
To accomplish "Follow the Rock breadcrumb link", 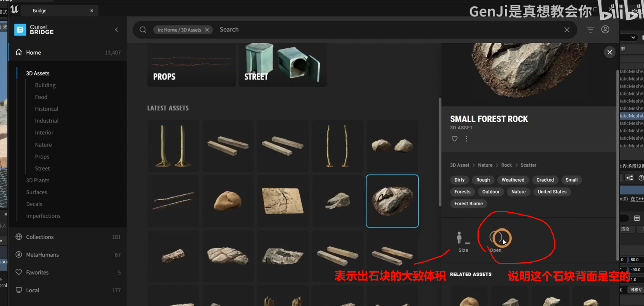I will click(506, 165).
